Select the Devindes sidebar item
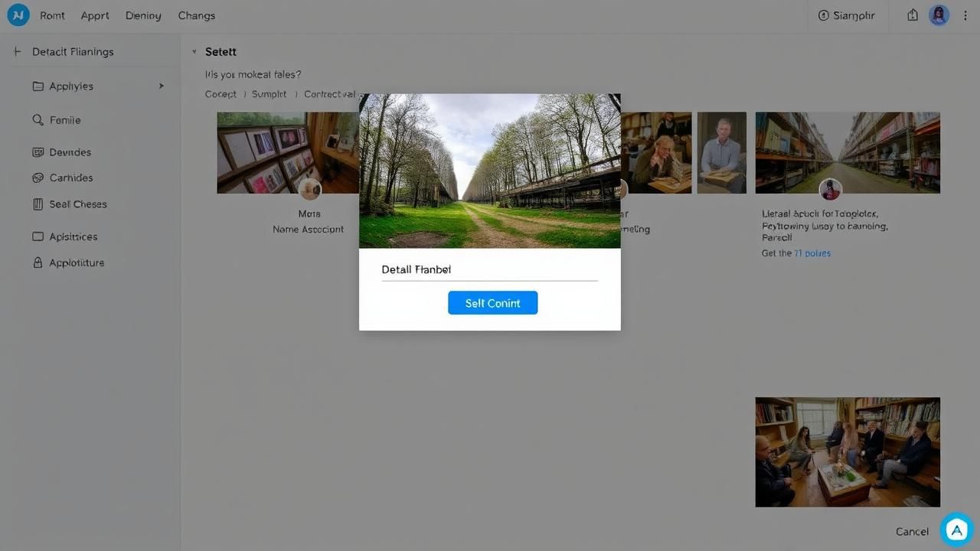This screenshot has height=551, width=980. 70,152
